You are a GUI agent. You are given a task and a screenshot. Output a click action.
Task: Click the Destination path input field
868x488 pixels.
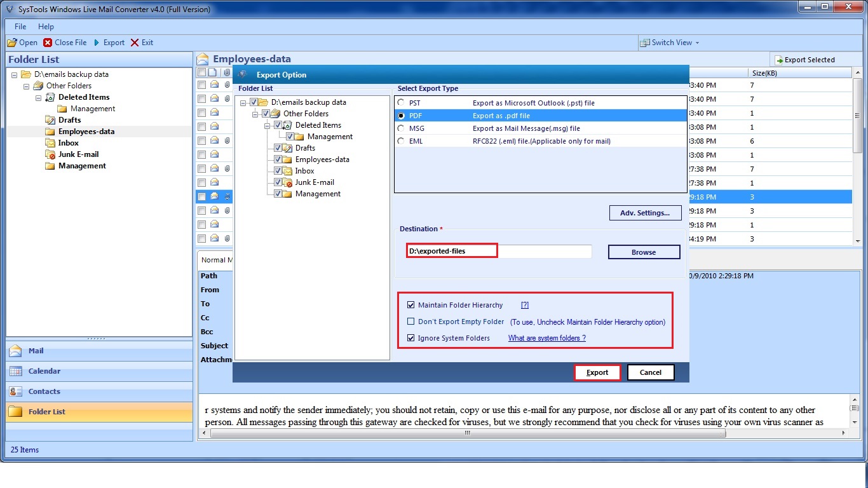tap(499, 251)
